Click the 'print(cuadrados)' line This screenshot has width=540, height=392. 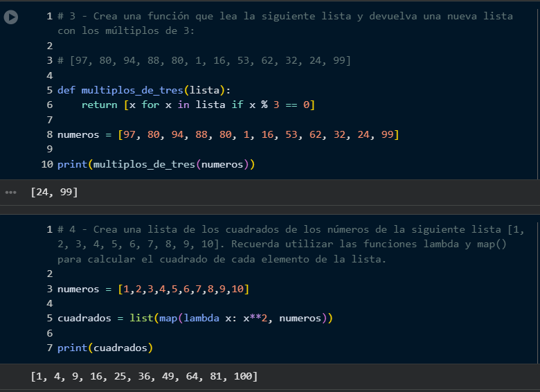(x=105, y=348)
